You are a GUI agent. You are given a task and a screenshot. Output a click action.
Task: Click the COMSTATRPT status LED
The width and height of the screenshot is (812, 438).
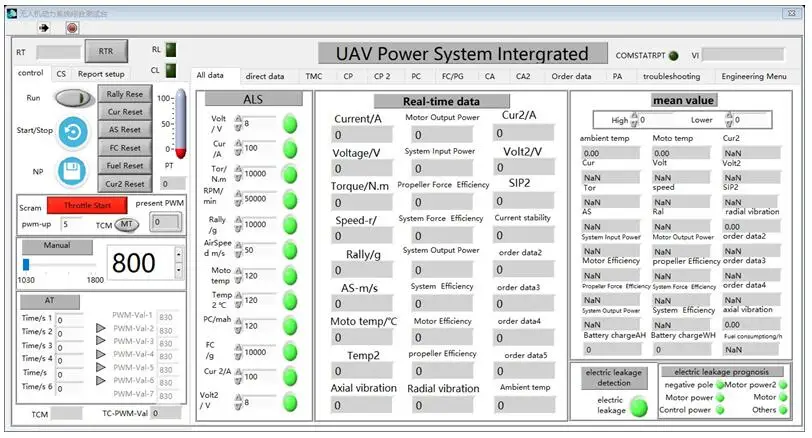pos(673,55)
